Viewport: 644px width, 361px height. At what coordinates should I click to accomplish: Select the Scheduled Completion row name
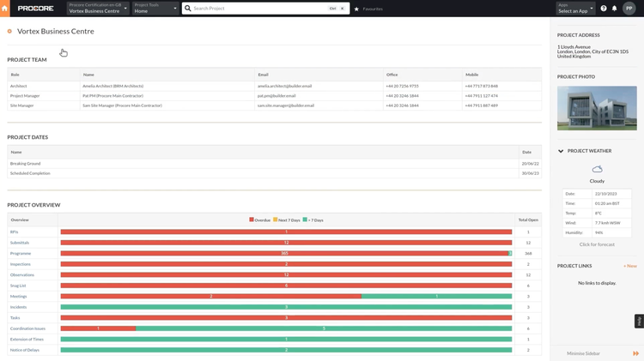(30, 173)
